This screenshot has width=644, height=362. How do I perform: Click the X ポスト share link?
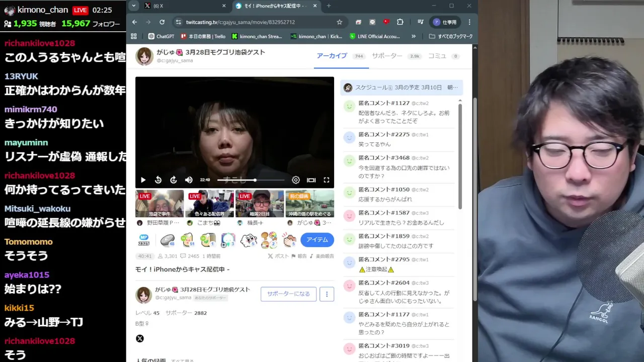(x=279, y=256)
